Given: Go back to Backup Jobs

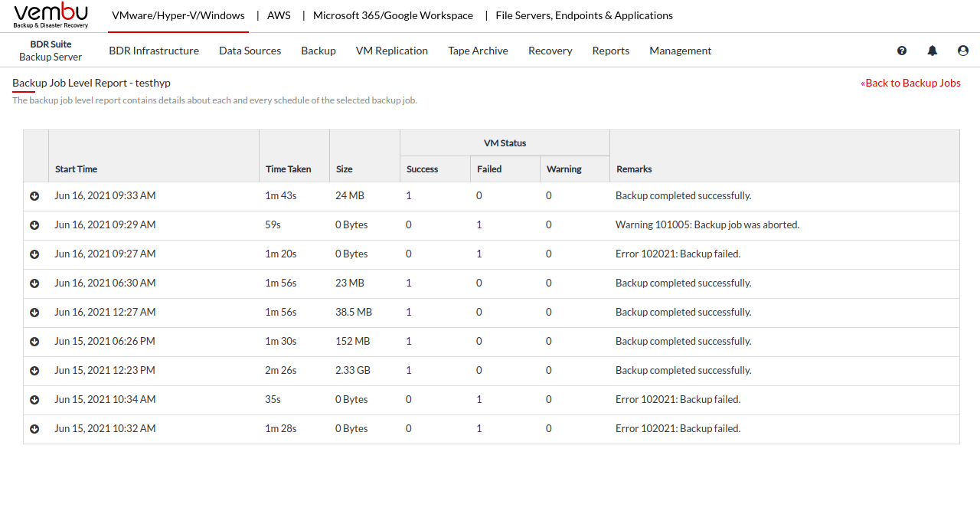Looking at the screenshot, I should [910, 83].
